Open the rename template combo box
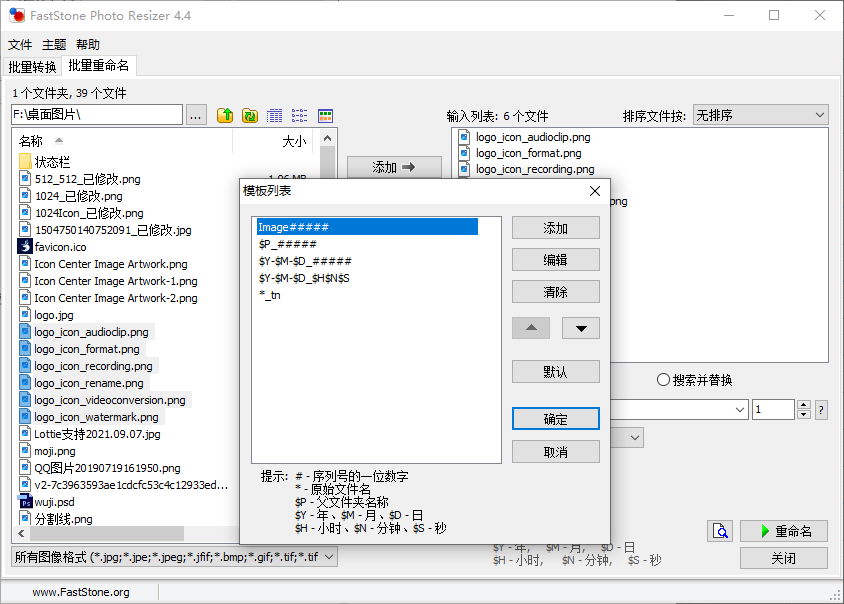The height and width of the screenshot is (604, 844). click(x=740, y=410)
